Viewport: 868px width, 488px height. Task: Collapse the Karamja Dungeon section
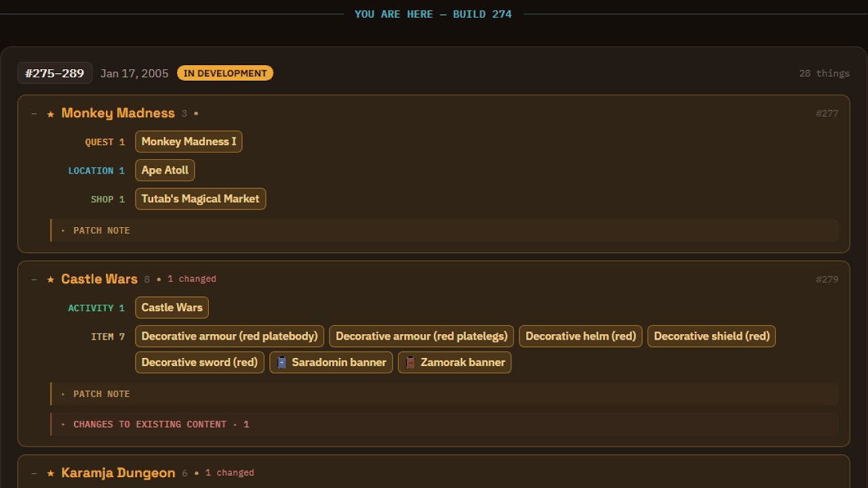[34, 473]
